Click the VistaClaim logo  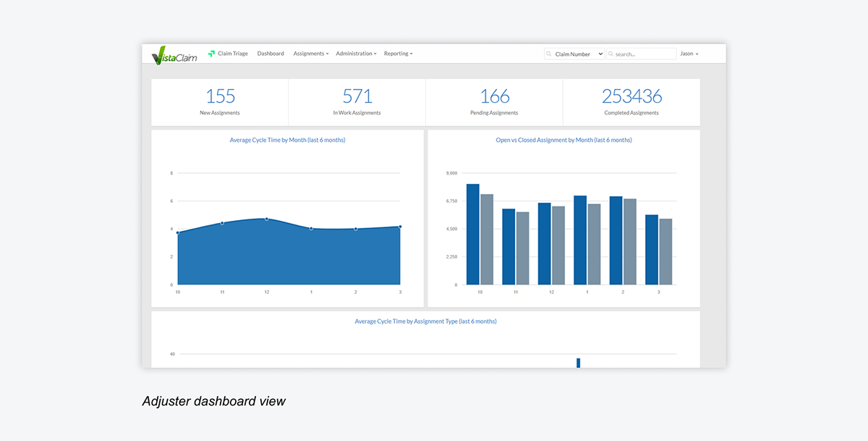pyautogui.click(x=174, y=54)
